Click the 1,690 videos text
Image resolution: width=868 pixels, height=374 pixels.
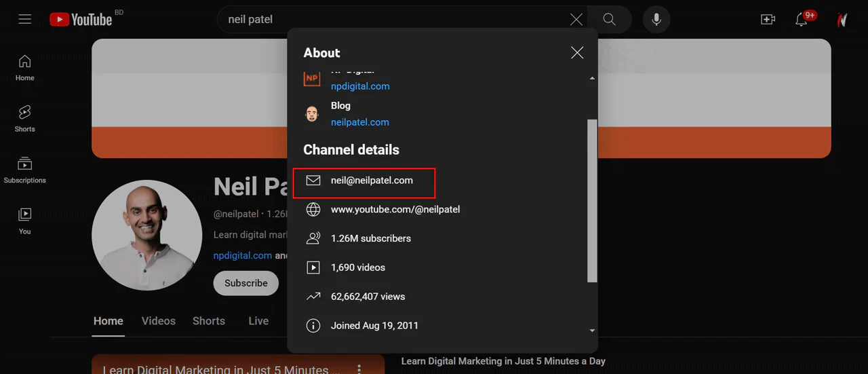(x=358, y=267)
